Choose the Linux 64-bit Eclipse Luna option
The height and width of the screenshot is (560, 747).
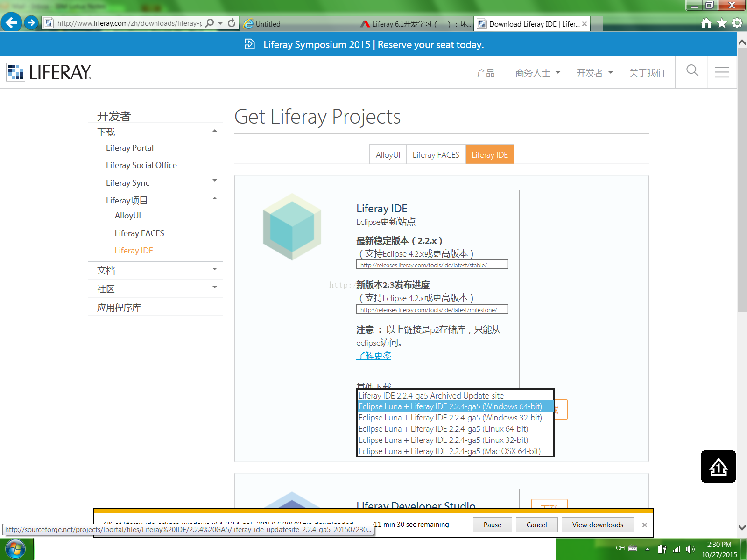(455, 429)
